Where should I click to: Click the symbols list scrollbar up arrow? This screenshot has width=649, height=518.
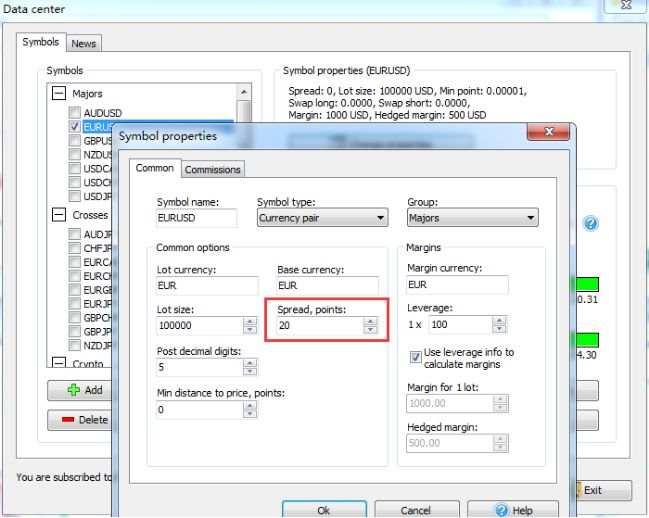[x=244, y=92]
